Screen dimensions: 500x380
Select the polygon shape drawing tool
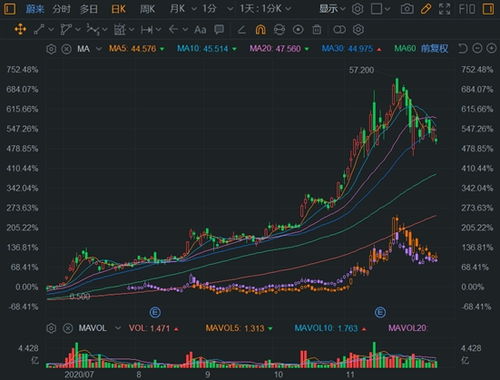point(66,30)
